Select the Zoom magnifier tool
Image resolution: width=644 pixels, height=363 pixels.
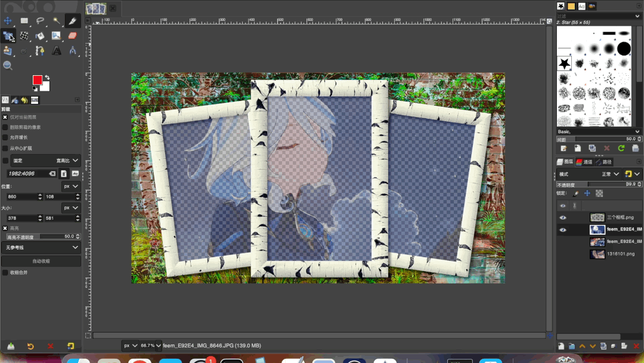coord(7,65)
